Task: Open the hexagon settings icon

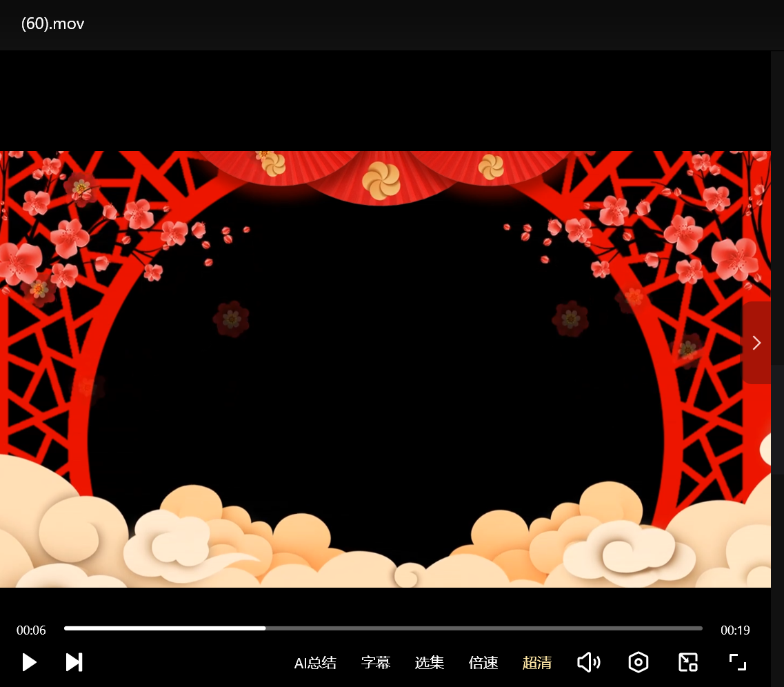Action: pyautogui.click(x=639, y=662)
